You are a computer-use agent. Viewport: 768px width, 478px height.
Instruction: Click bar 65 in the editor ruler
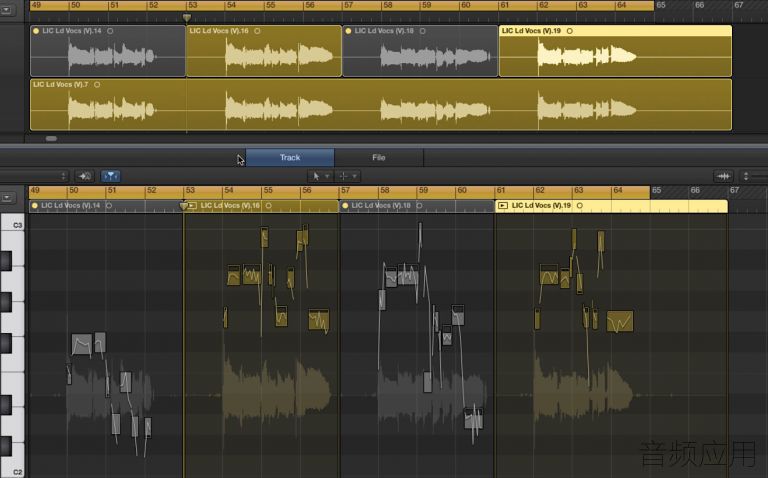tap(657, 191)
